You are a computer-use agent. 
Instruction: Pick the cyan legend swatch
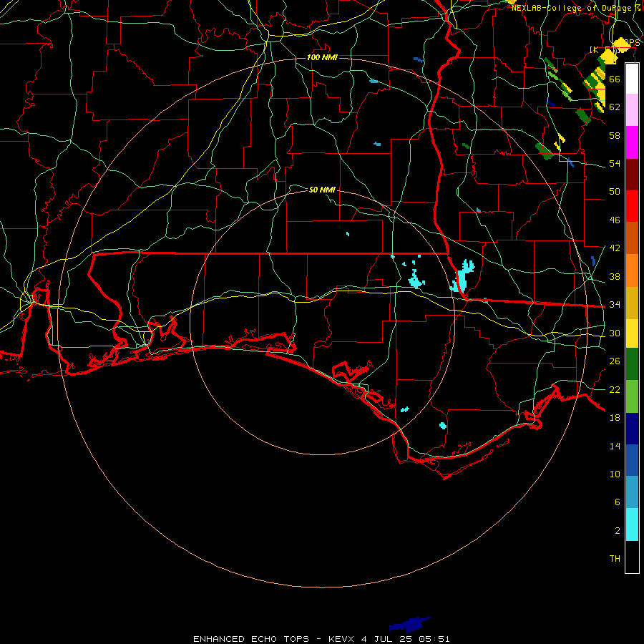[x=632, y=525]
